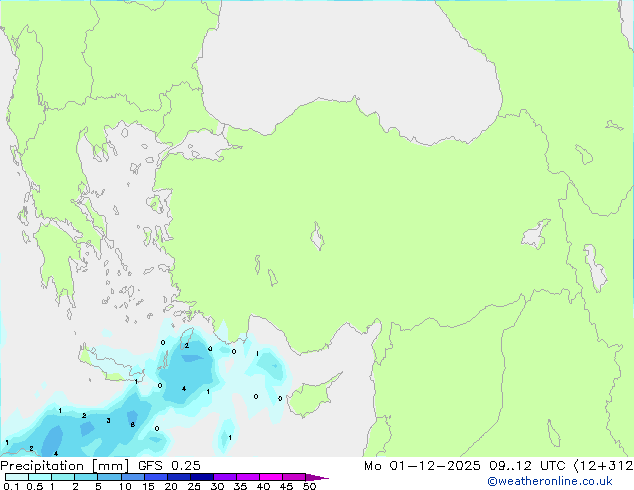
Task: Click legend scale label '30'
Action: 217,486
